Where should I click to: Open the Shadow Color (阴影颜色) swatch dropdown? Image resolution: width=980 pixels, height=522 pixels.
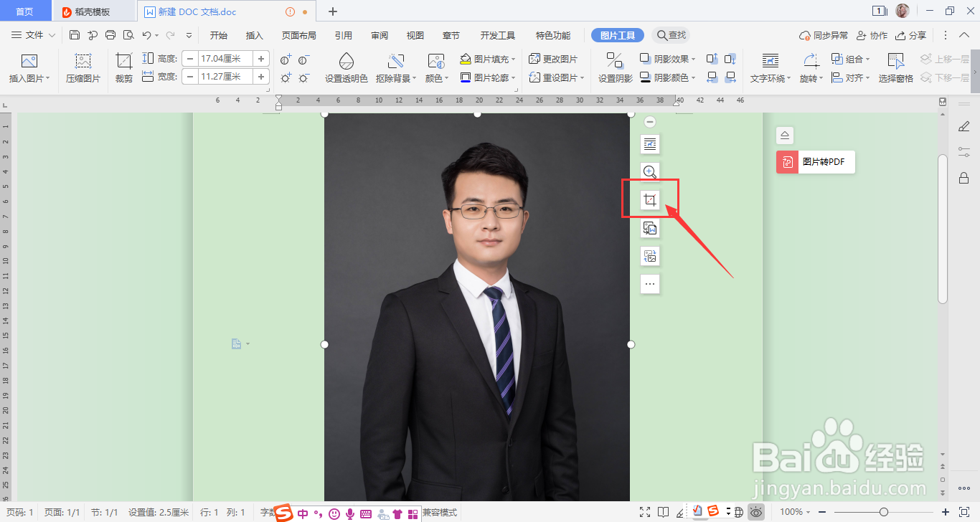[668, 77]
